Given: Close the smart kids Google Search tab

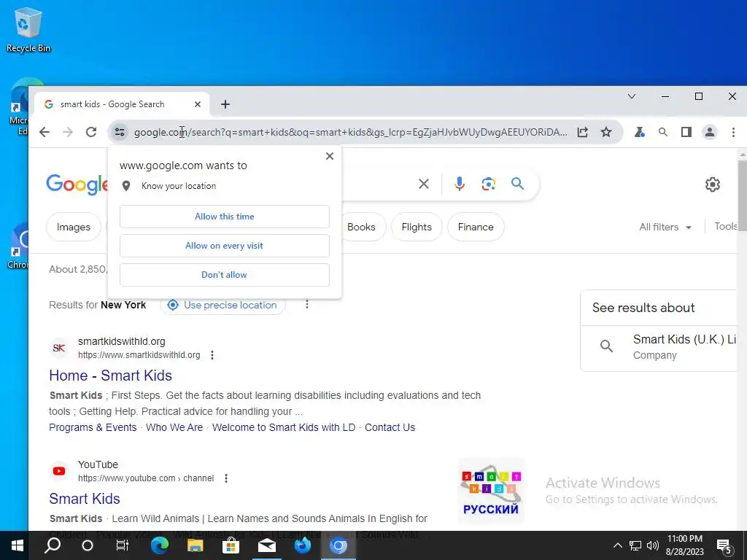Looking at the screenshot, I should pyautogui.click(x=197, y=104).
